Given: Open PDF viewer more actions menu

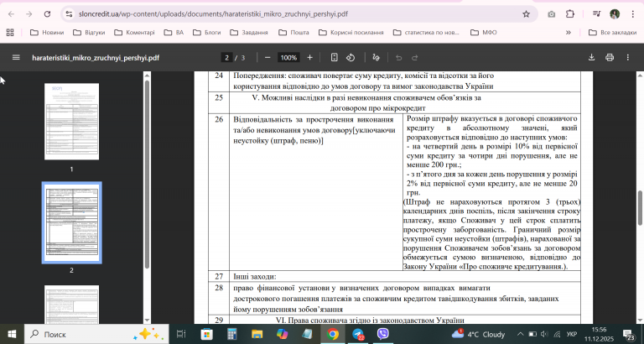Looking at the screenshot, I should [x=627, y=58].
